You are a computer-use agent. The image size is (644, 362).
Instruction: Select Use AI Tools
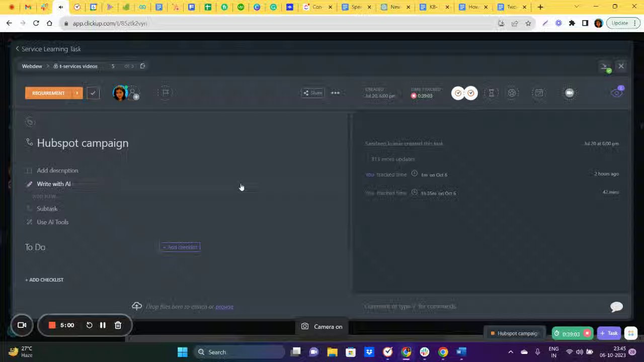point(52,222)
